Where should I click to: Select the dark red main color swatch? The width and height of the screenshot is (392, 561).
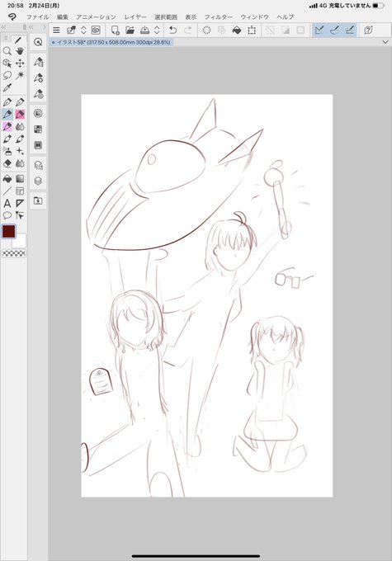[x=8, y=232]
